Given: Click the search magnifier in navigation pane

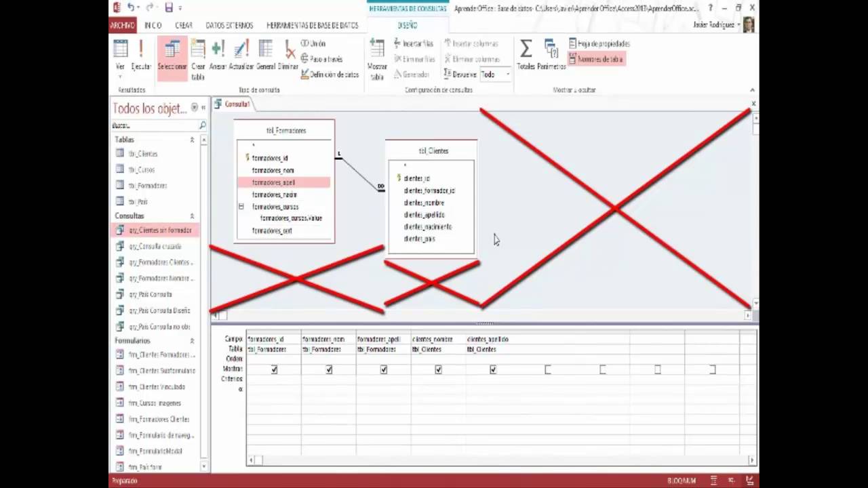Looking at the screenshot, I should tap(202, 125).
